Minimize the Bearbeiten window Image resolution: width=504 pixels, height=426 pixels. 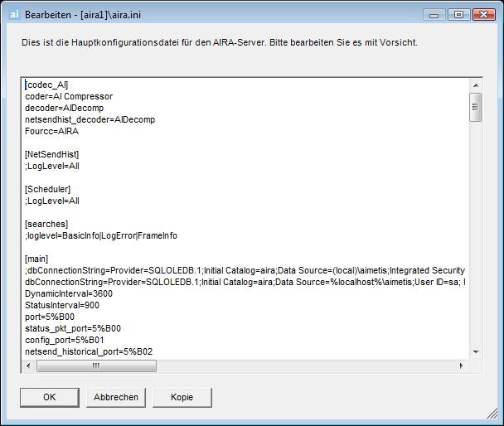(x=434, y=15)
